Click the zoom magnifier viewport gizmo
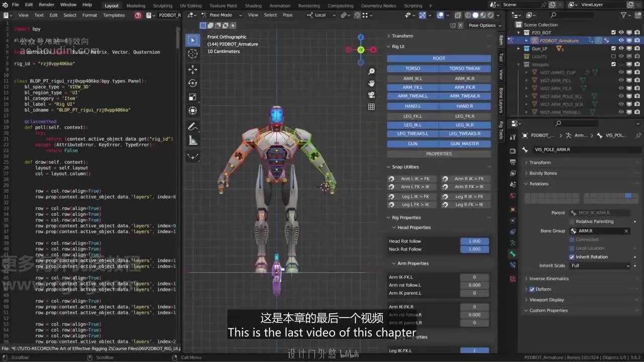 [x=371, y=72]
